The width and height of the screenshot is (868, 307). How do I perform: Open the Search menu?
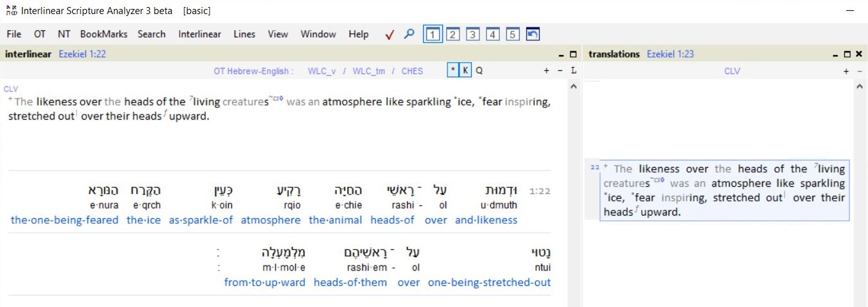pyautogui.click(x=151, y=35)
